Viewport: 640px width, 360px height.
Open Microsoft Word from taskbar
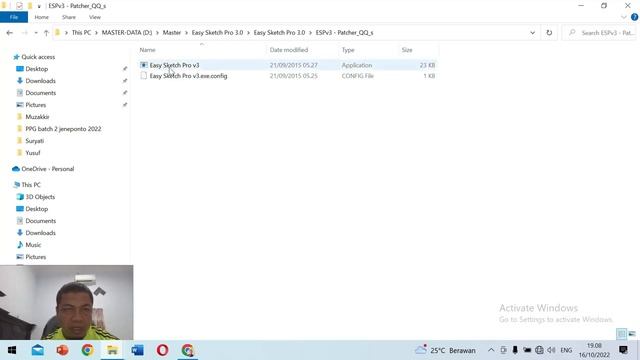click(x=137, y=350)
